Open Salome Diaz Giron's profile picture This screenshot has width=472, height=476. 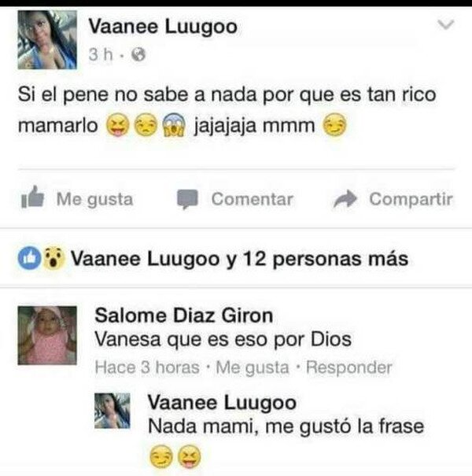click(x=47, y=335)
